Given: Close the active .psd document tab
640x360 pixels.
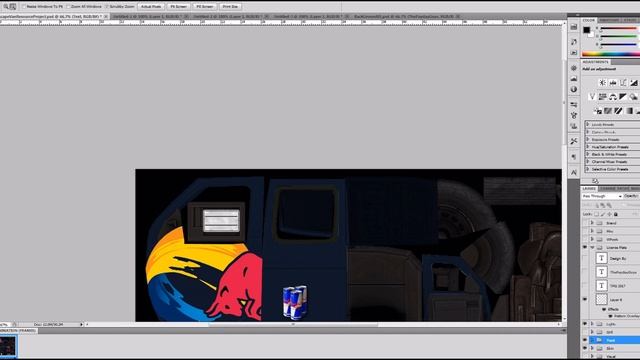Looking at the screenshot, I should click(106, 16).
